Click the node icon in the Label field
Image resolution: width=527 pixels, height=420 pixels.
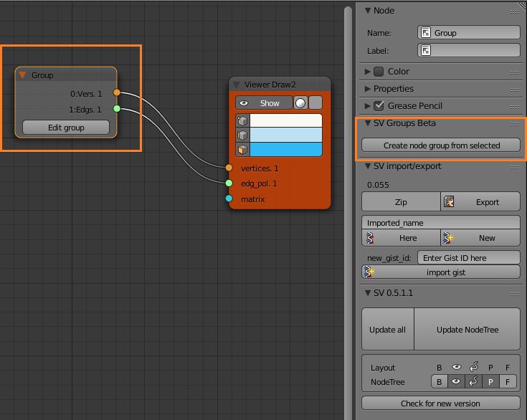[x=426, y=50]
